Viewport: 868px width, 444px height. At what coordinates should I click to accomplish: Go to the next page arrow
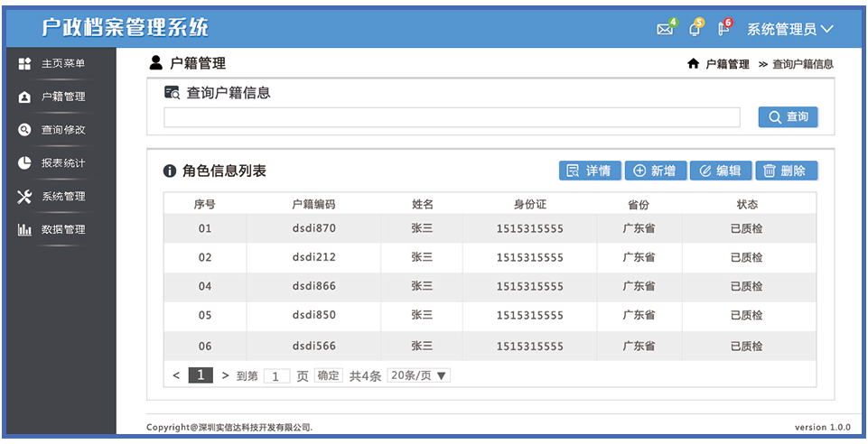coord(225,375)
